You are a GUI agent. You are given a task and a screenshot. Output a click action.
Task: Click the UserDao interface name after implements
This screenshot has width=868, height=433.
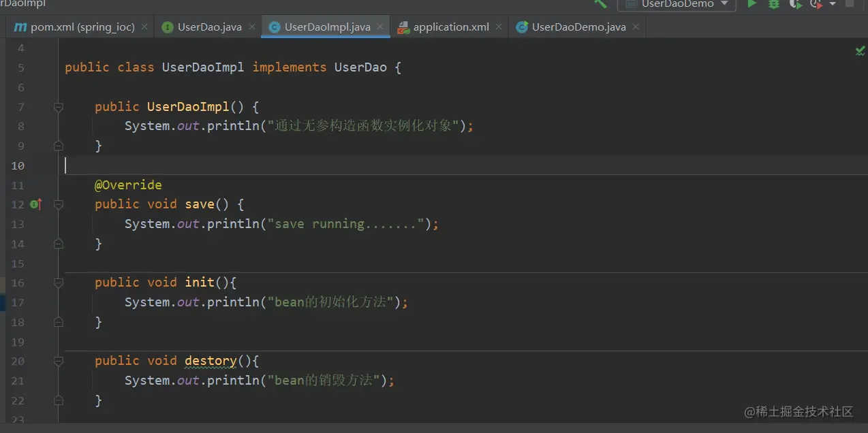(x=360, y=67)
